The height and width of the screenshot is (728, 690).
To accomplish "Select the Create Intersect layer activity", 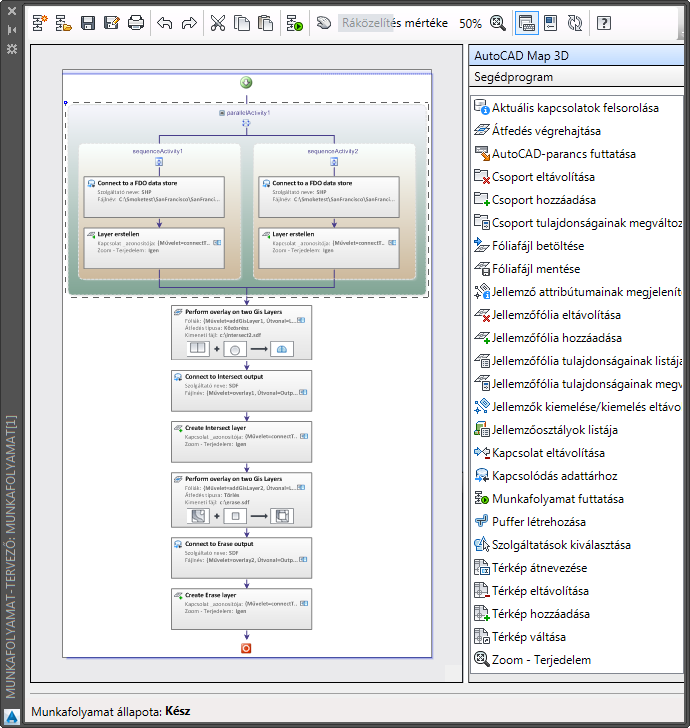I will pos(241,442).
